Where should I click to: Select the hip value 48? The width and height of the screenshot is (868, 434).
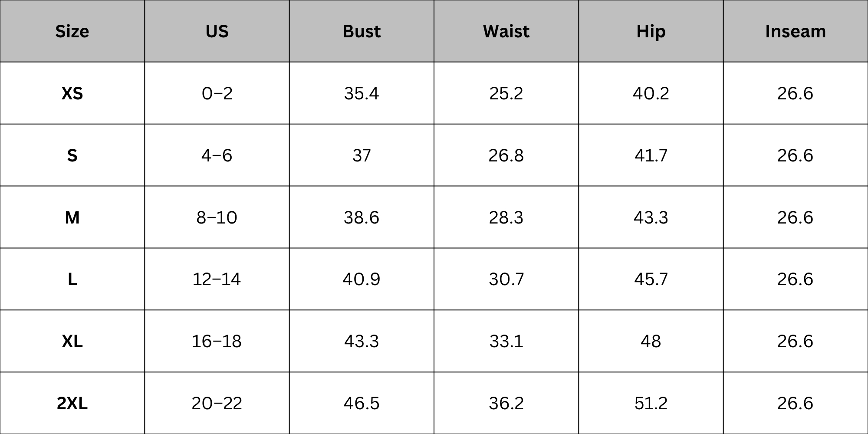click(651, 341)
